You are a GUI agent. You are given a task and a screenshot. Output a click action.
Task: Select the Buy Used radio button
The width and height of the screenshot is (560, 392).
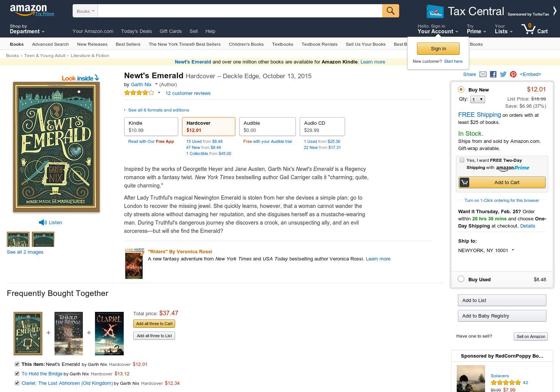pos(461,279)
